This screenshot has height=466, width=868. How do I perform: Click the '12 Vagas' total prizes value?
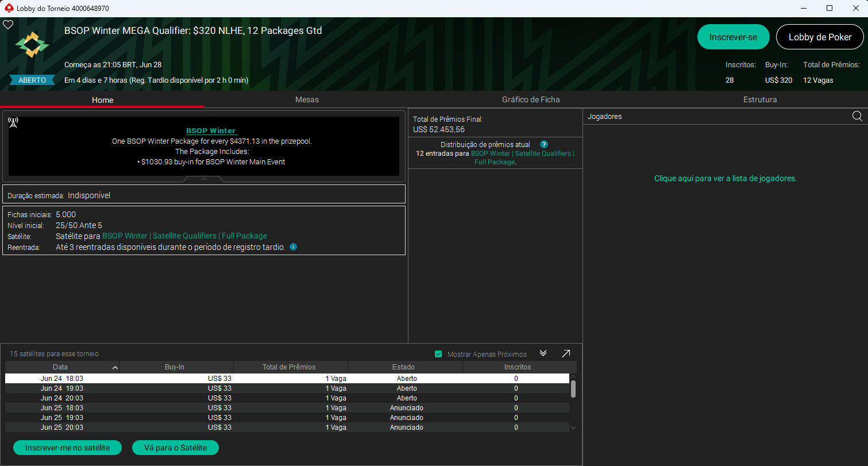818,80
